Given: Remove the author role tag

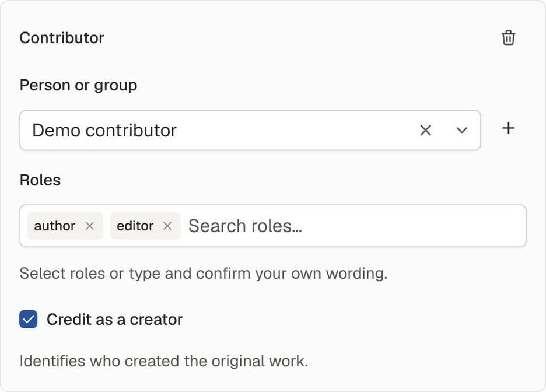Looking at the screenshot, I should (89, 226).
